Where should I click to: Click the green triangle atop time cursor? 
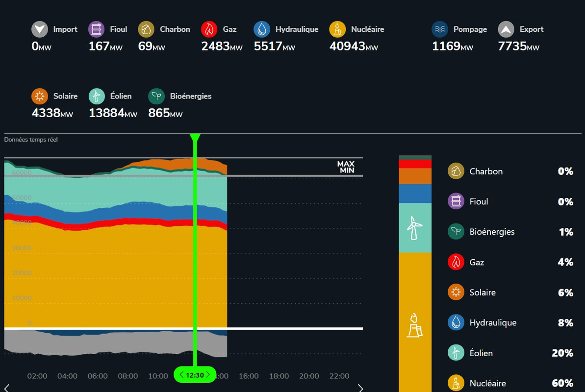click(x=195, y=138)
